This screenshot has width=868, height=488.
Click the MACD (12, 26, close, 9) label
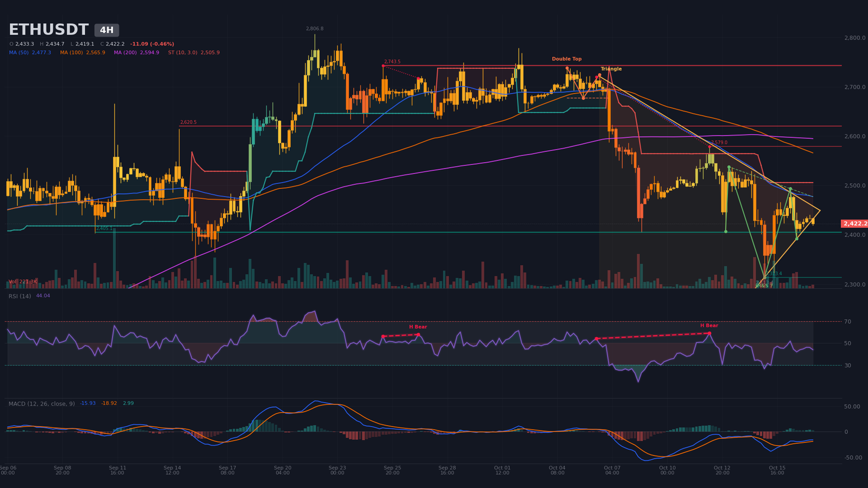click(42, 403)
